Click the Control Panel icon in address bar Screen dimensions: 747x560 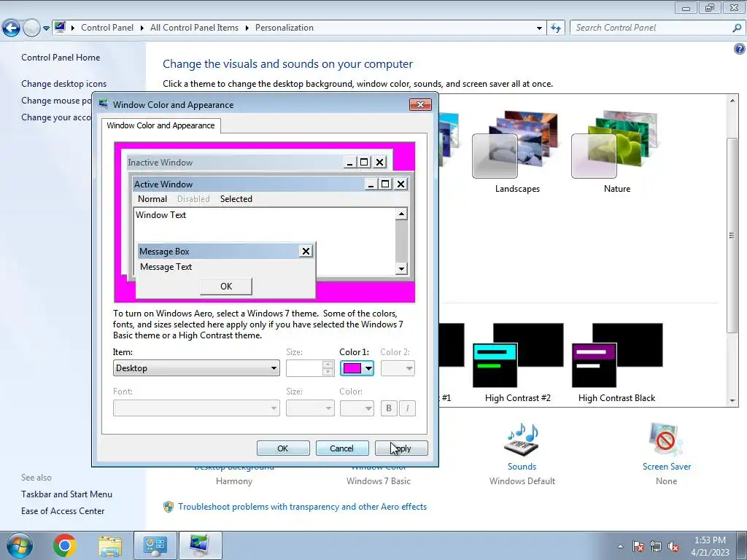point(60,27)
